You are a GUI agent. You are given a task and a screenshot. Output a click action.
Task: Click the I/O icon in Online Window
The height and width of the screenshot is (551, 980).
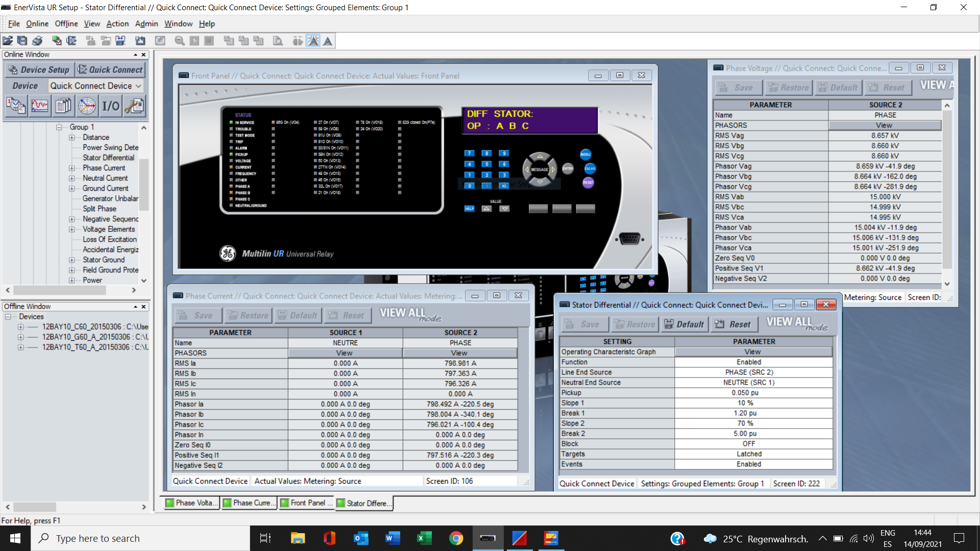point(111,106)
